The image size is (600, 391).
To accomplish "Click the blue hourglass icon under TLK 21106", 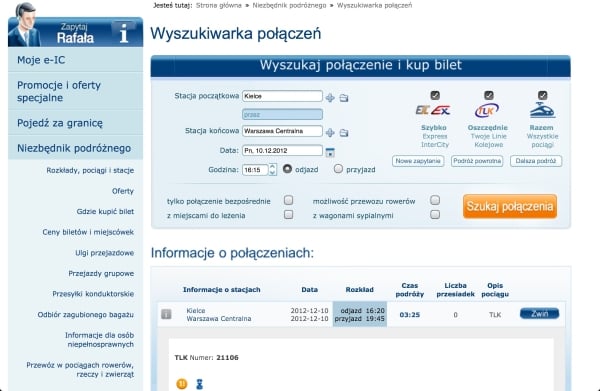I will [x=199, y=384].
